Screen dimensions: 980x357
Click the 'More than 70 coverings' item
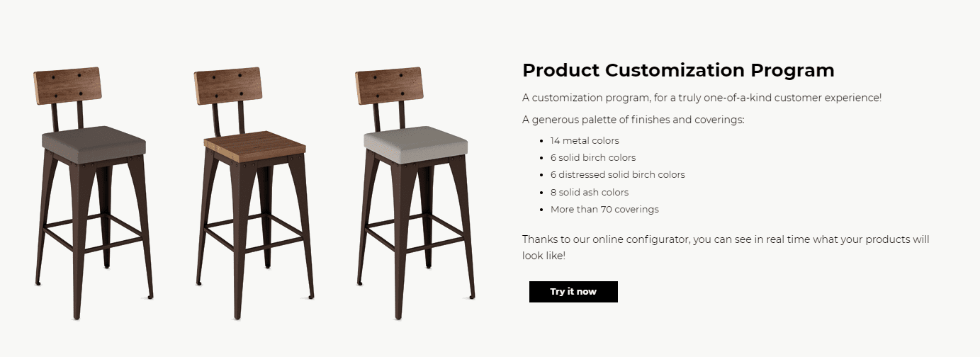pos(604,210)
